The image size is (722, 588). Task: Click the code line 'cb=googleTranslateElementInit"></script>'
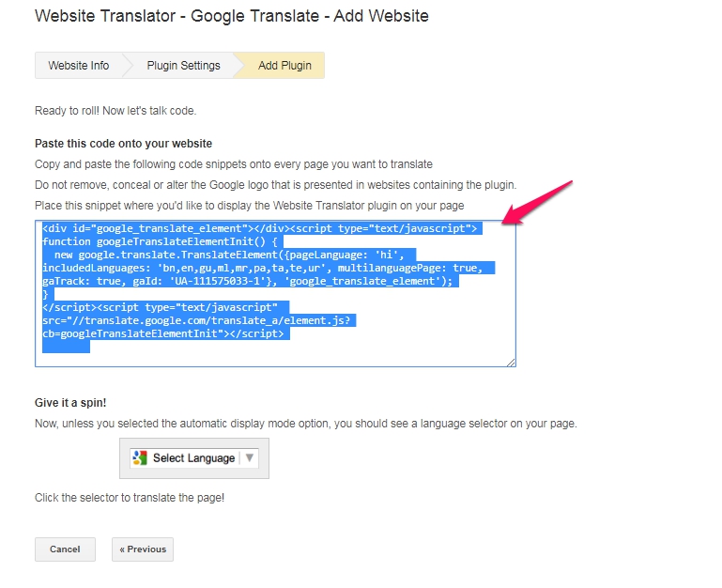pyautogui.click(x=163, y=334)
